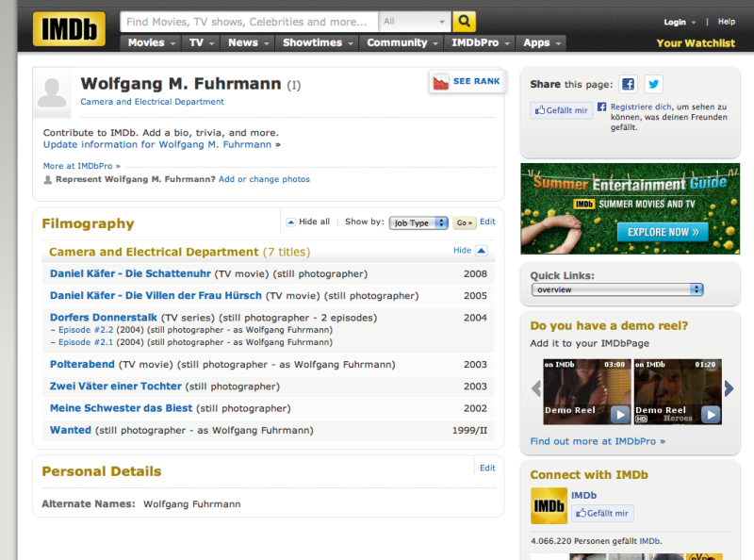Open the Community menu
This screenshot has width=754, height=560.
coord(402,42)
